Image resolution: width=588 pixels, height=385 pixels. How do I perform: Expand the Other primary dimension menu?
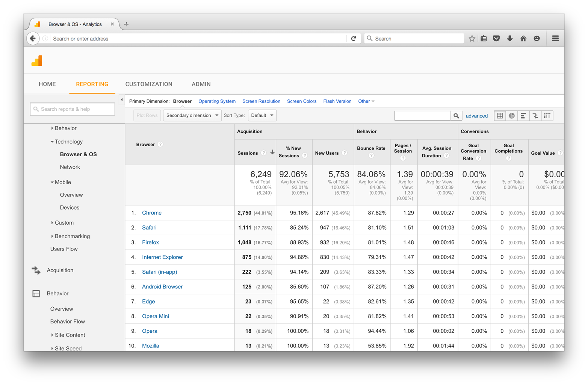[366, 101]
